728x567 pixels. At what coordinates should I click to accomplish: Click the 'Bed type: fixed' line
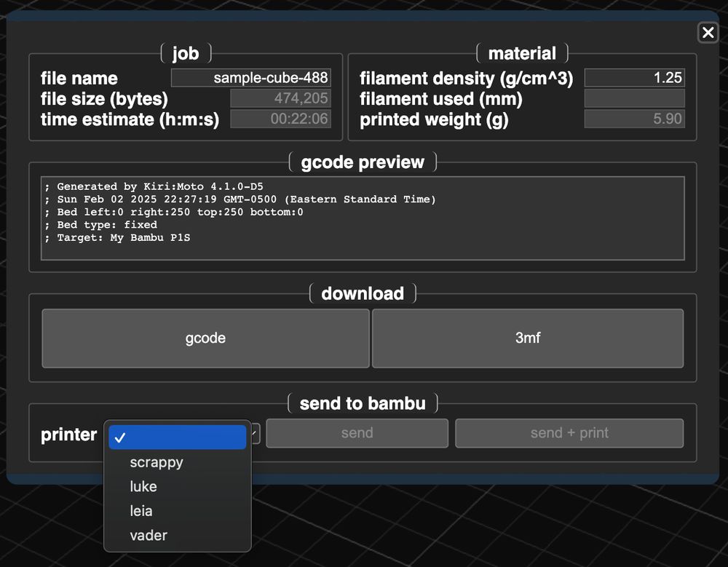pyautogui.click(x=100, y=225)
